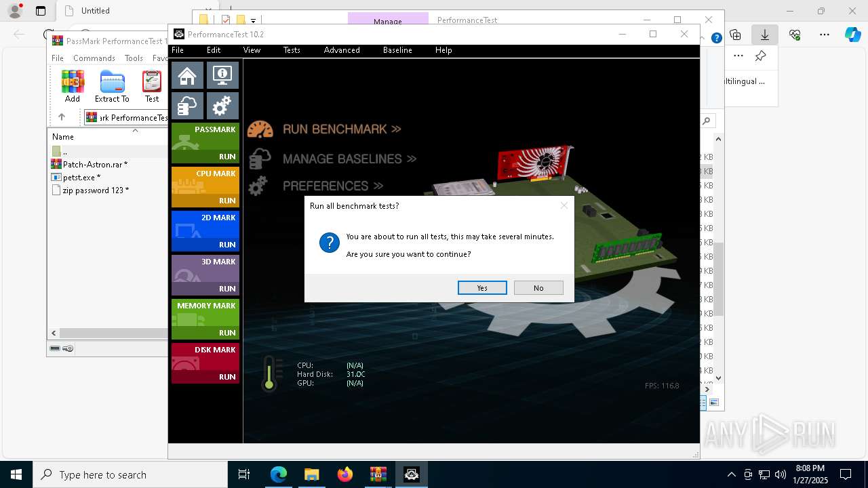Viewport: 868px width, 488px height.
Task: Run the CPU Mark test tile
Action: coord(205,187)
